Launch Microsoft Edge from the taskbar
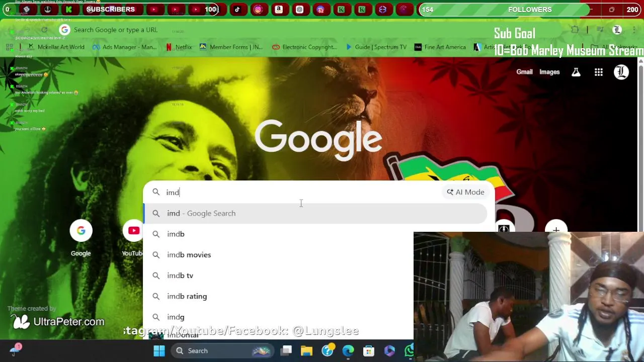 coord(348,350)
